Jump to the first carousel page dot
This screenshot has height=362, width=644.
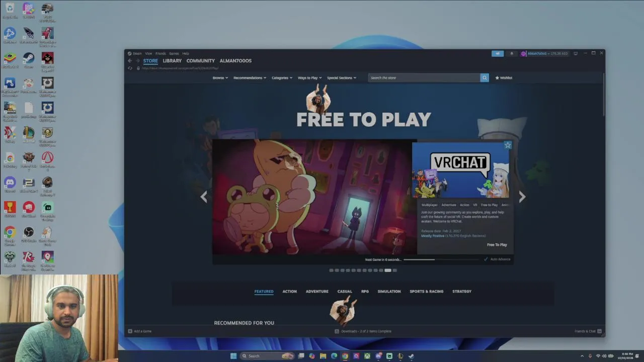[x=332, y=270]
